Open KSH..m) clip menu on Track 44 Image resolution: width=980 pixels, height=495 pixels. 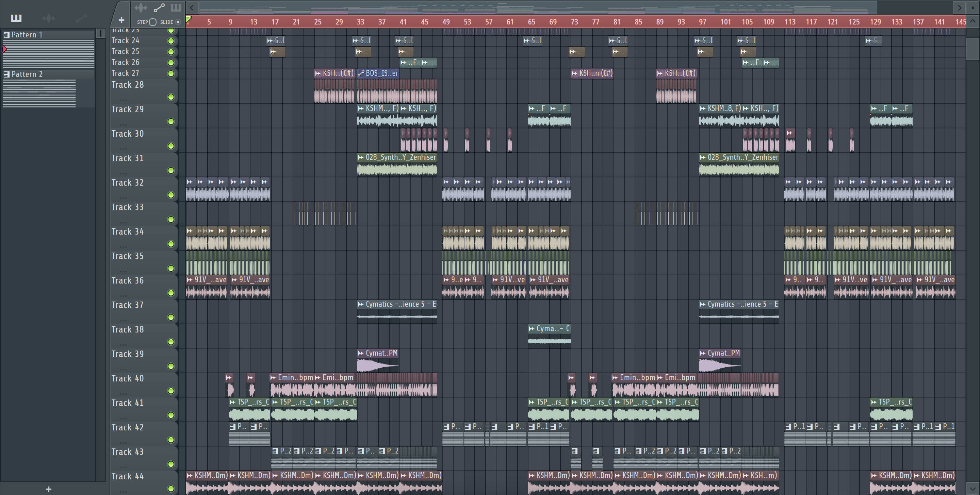point(746,476)
